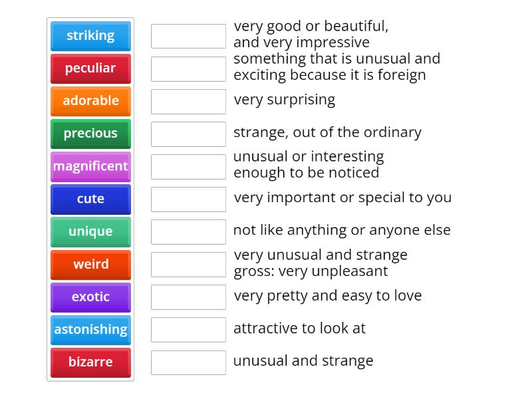Select the red 'peculiar' tile
Image resolution: width=532 pixels, height=399 pixels.
click(x=90, y=68)
